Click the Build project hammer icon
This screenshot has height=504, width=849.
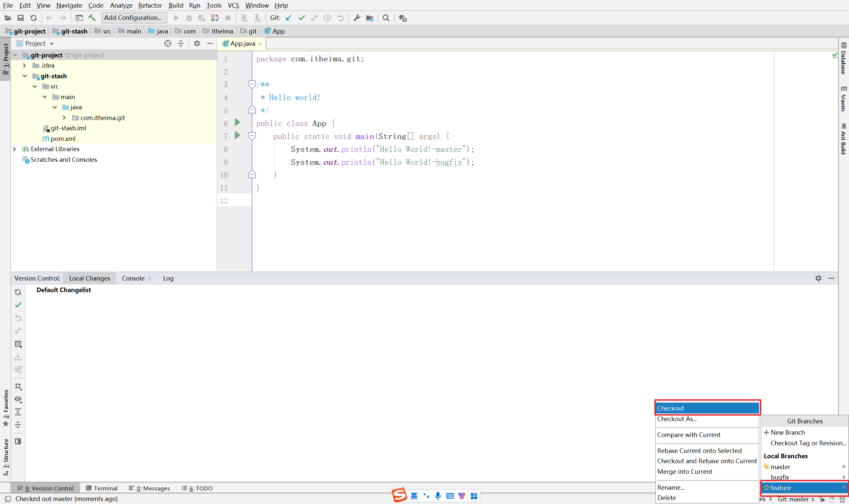coord(92,18)
